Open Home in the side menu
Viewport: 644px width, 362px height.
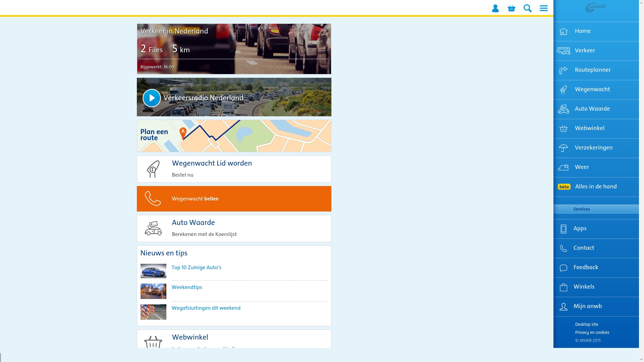click(596, 32)
